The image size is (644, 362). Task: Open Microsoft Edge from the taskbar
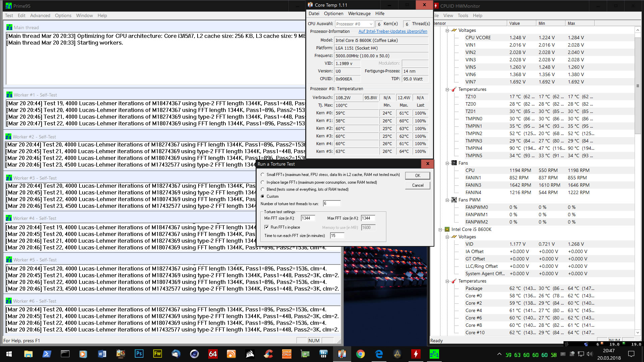[379, 354]
